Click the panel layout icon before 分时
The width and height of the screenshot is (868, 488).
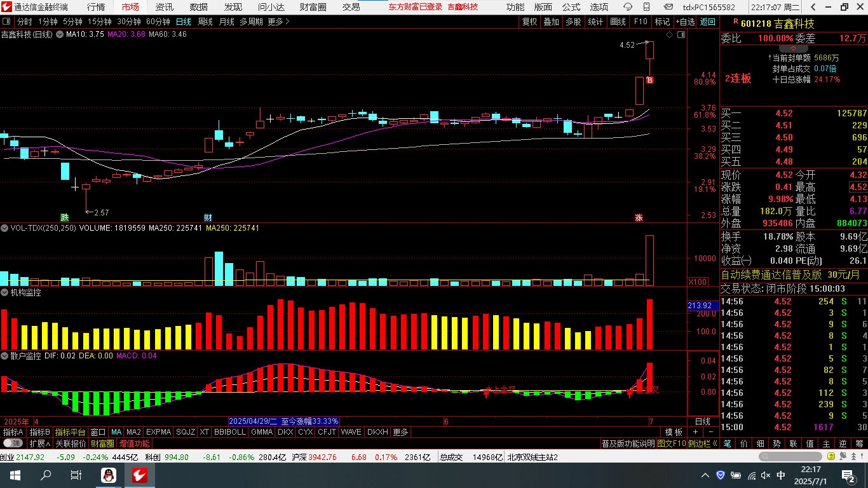click(x=6, y=22)
